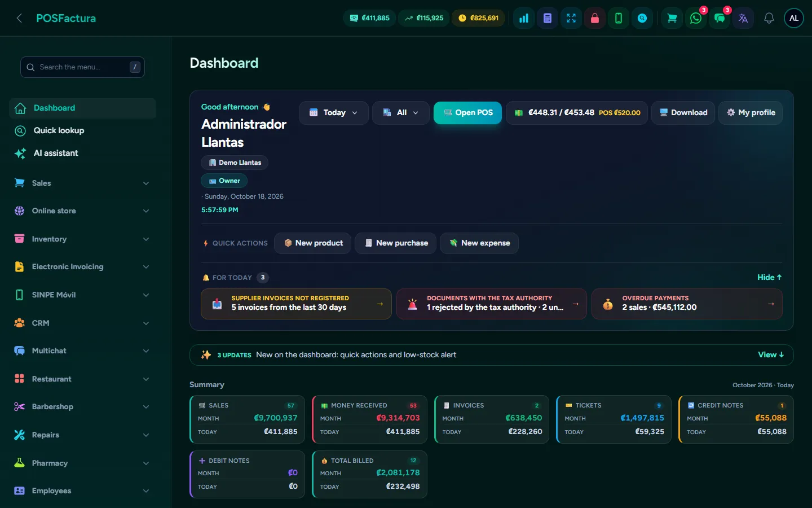The image size is (812, 508).
Task: Click the round magnifier quick lookup icon in top bar
Action: pyautogui.click(x=642, y=18)
